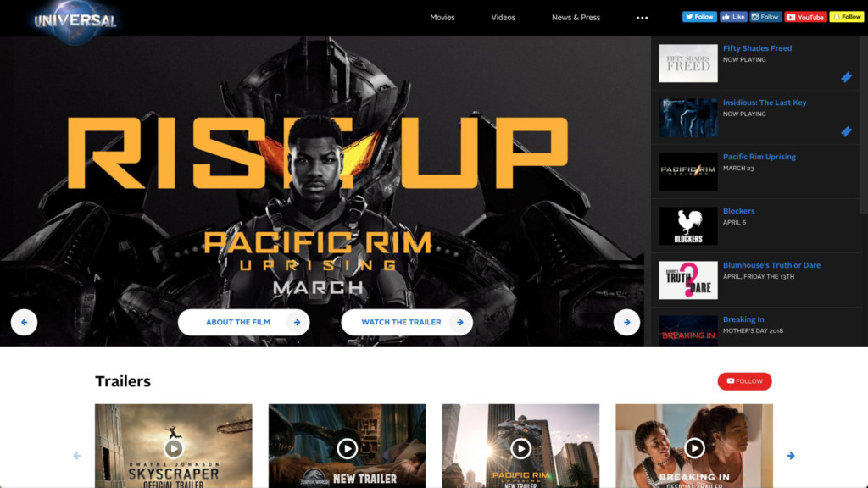This screenshot has height=488, width=868.
Task: Click Fifty Shades Freed thumbnail
Action: tap(688, 64)
